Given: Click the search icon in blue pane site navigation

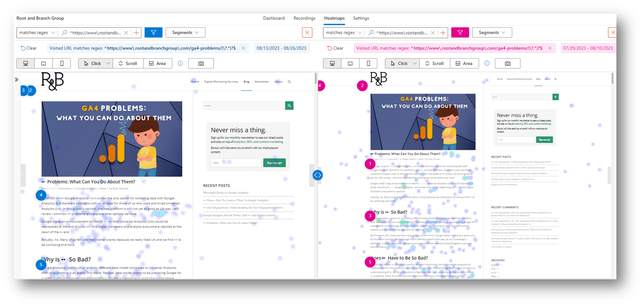Looking at the screenshot, I should coord(289,81).
